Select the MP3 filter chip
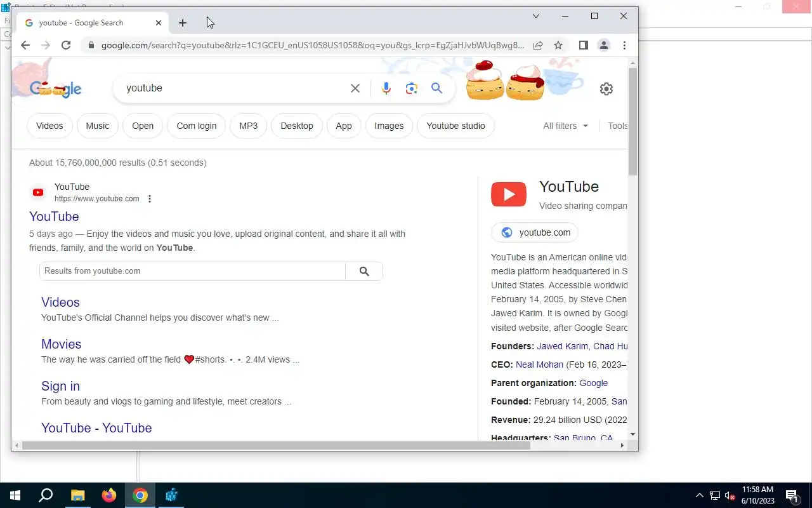The height and width of the screenshot is (508, 812). (249, 126)
